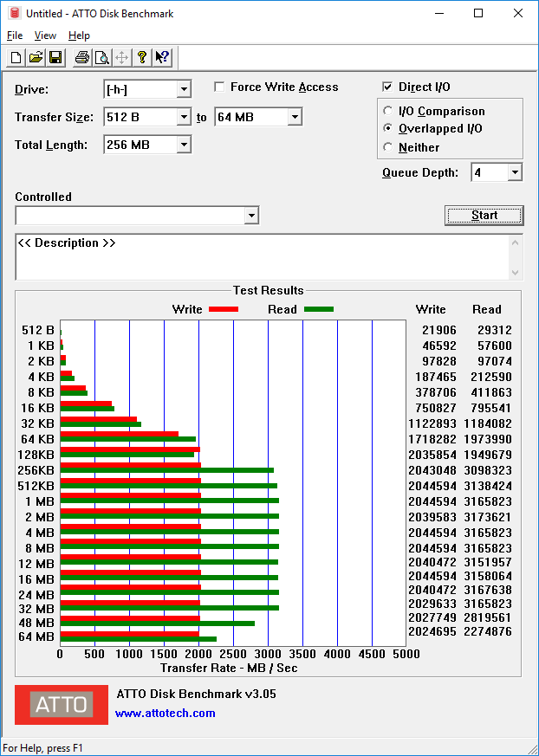Click the write value 21906
This screenshot has width=539, height=756.
(x=438, y=331)
